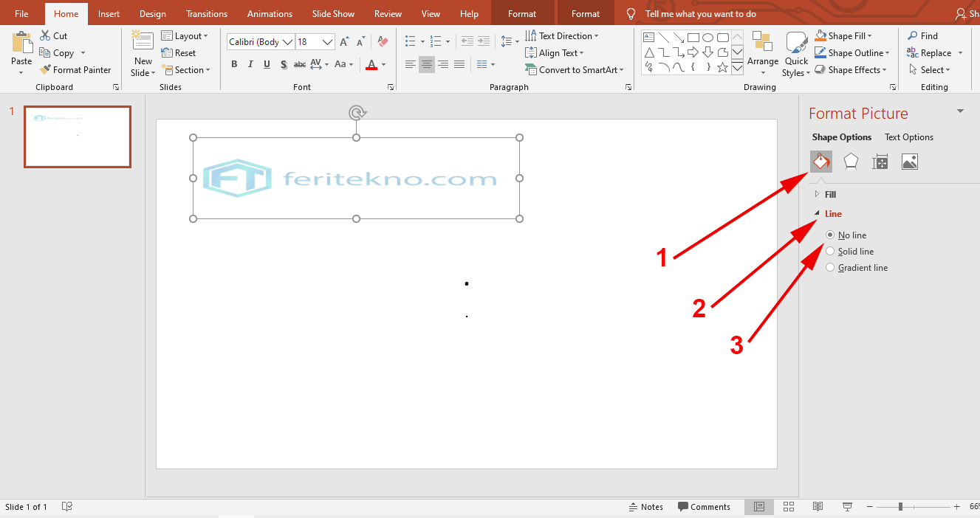
Task: Open the Fill & Line tab icon
Action: click(x=821, y=162)
